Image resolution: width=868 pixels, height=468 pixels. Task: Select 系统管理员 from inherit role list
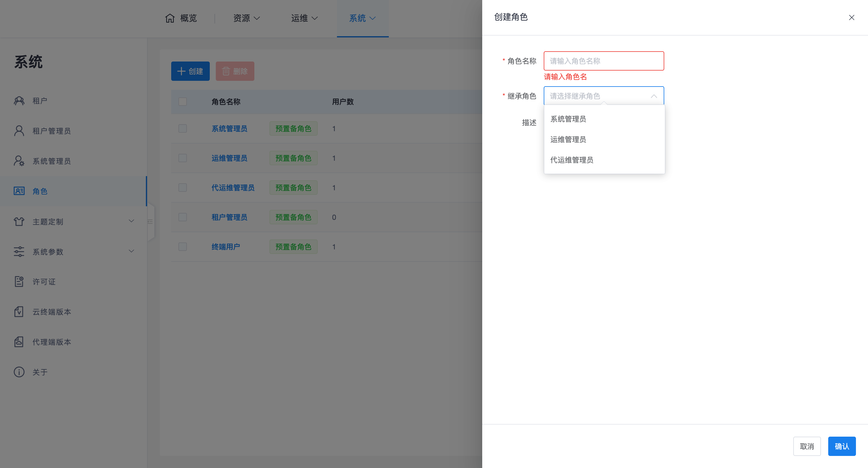604,119
